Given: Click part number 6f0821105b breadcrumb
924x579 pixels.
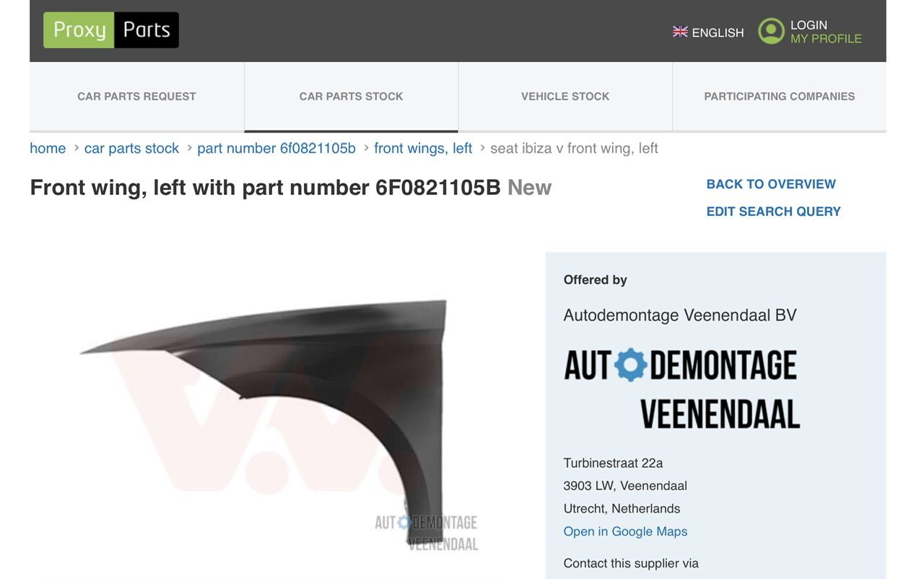Looking at the screenshot, I should click(x=276, y=148).
